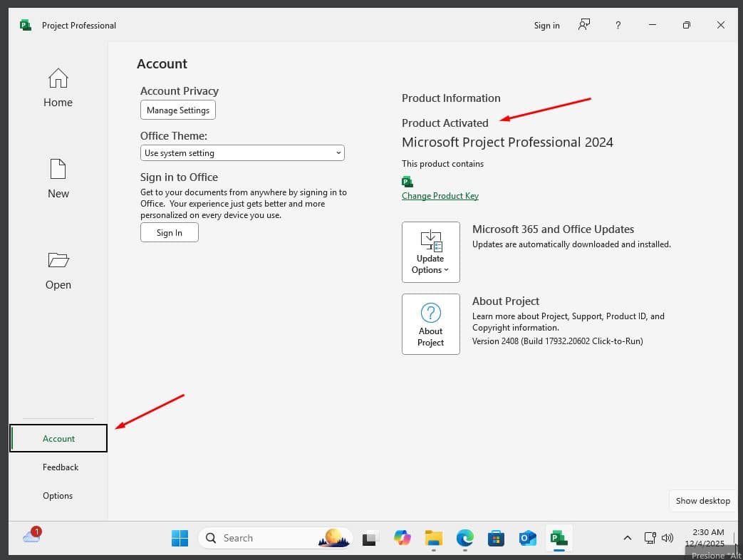Click the Help question mark icon
The image size is (743, 560).
pos(618,25)
